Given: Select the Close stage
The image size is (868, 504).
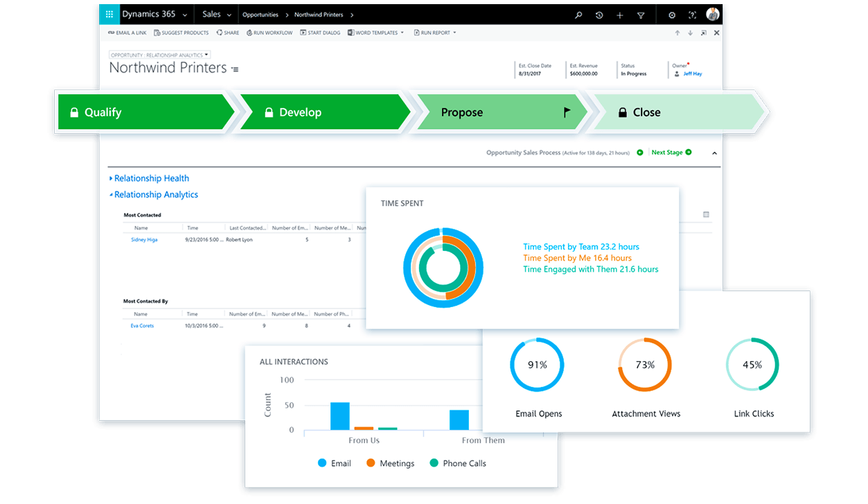Looking at the screenshot, I should (680, 112).
